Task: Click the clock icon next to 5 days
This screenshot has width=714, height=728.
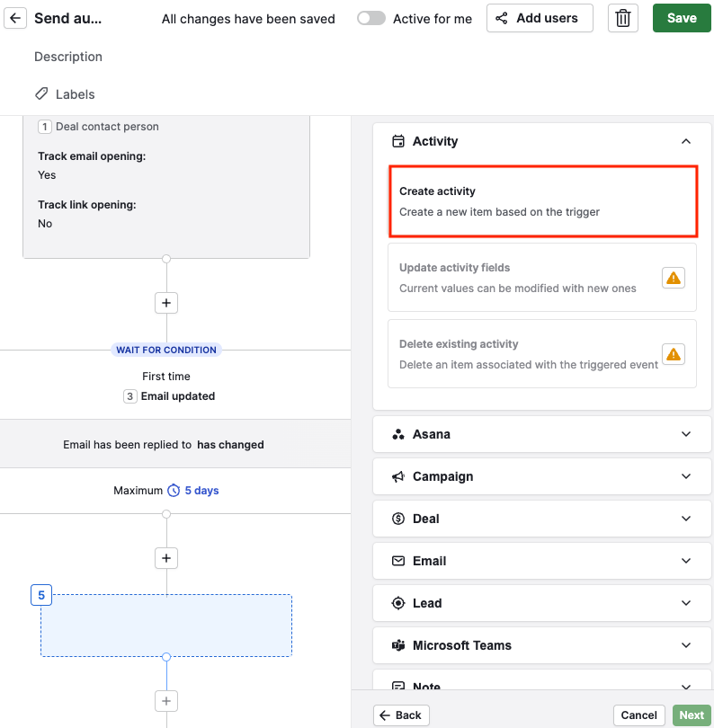Action: click(x=174, y=491)
